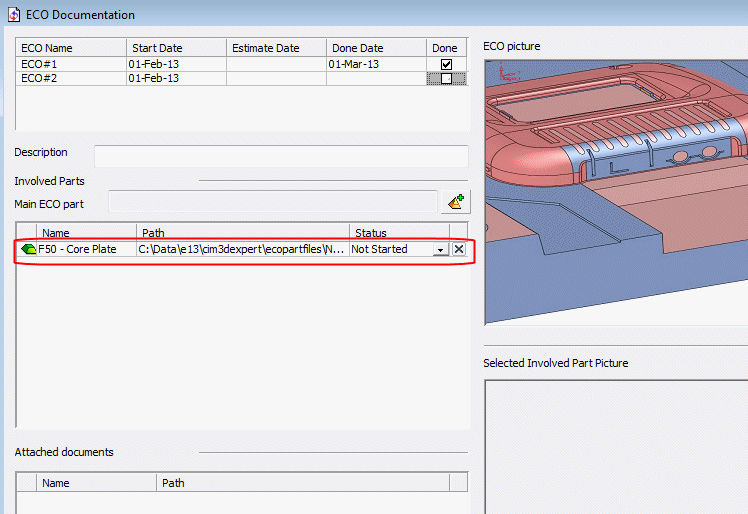Click ECO#1 start date 01-Feb-13
Screen dimensions: 748x514
coord(176,64)
